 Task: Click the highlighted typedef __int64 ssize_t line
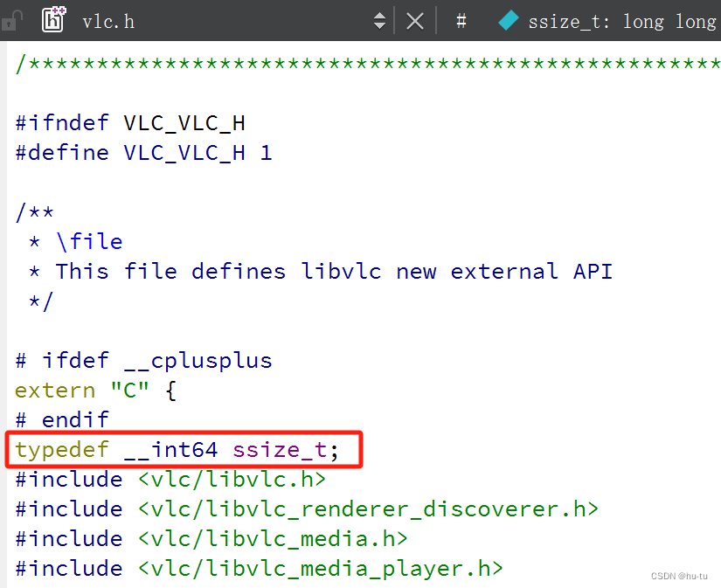click(175, 449)
